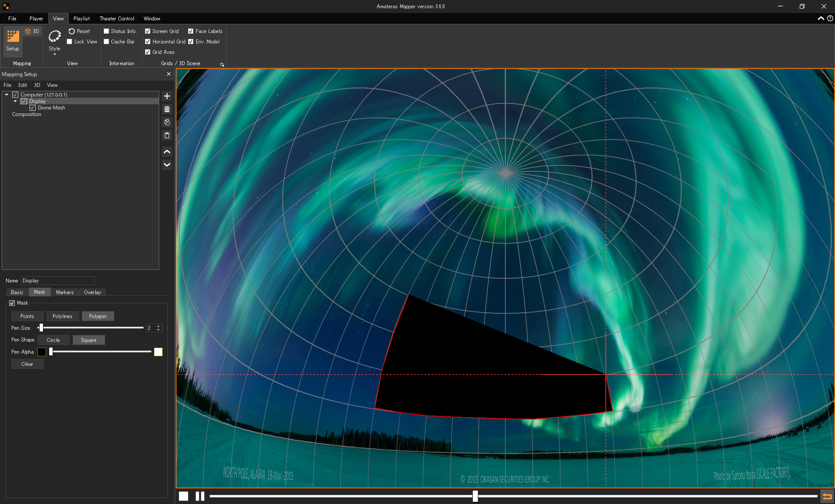
Task: Click the playback seek bar handle
Action: pos(475,496)
